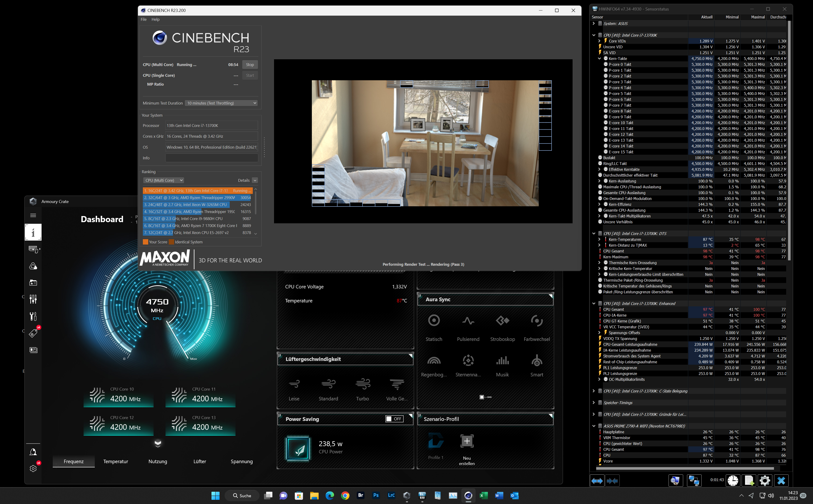Reset HWiNFO sensor clock icon

pos(733,480)
